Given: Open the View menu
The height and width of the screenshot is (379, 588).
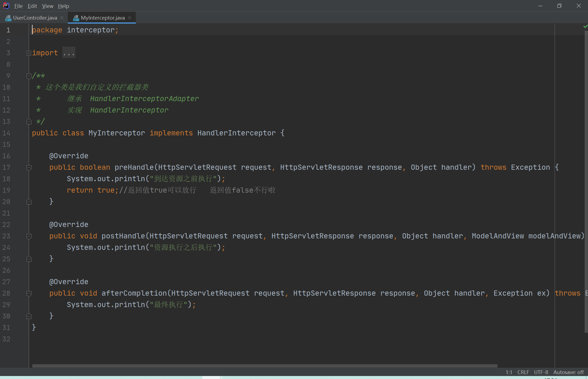Looking at the screenshot, I should pos(48,6).
